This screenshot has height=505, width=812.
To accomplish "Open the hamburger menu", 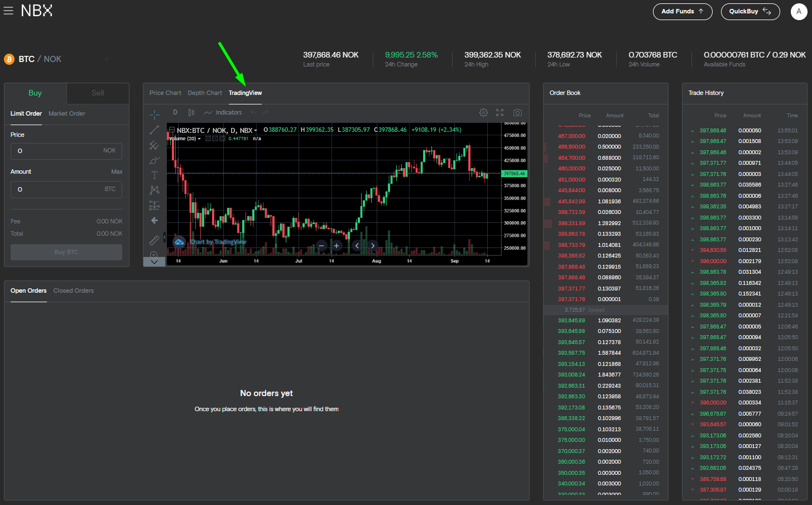I will (8, 11).
